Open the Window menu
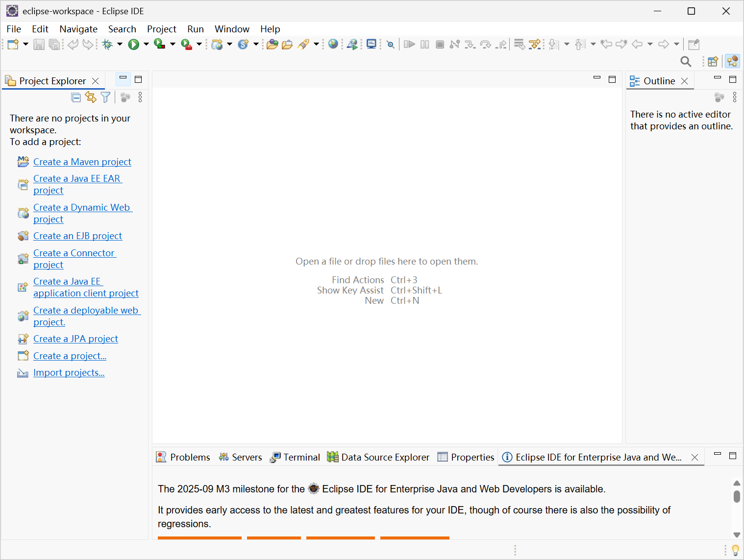The image size is (744, 560). click(232, 29)
